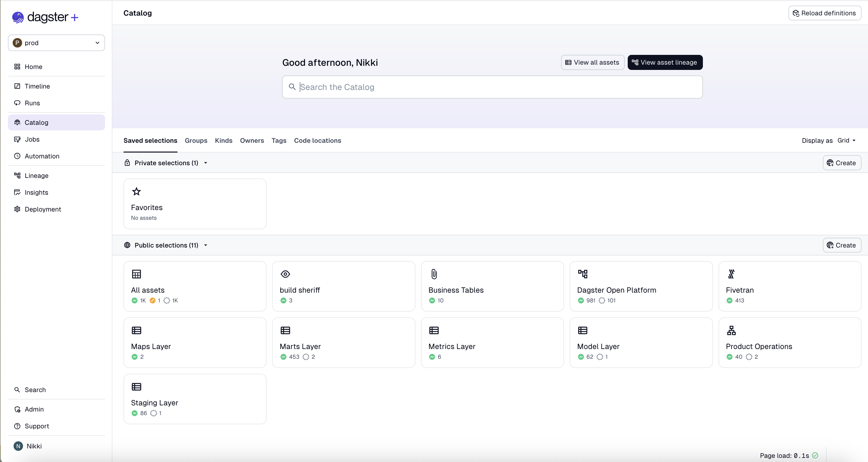
Task: Go to Deployment settings
Action: click(43, 209)
